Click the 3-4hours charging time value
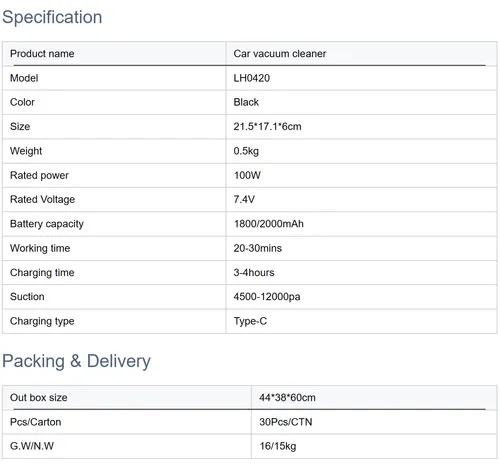The width and height of the screenshot is (500, 476). pyautogui.click(x=254, y=273)
